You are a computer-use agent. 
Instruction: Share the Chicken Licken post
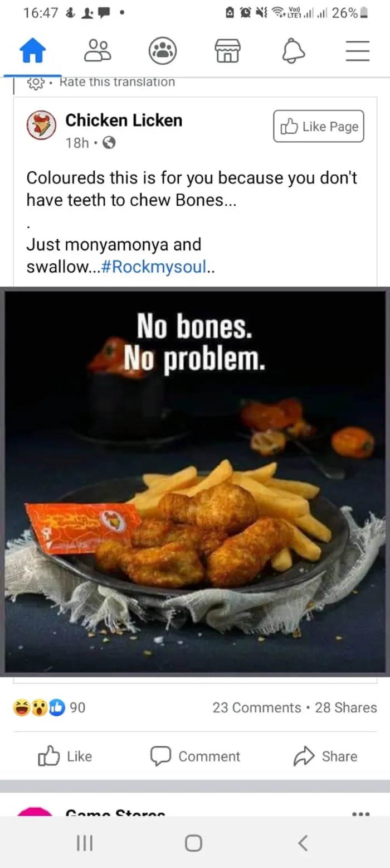point(325,756)
